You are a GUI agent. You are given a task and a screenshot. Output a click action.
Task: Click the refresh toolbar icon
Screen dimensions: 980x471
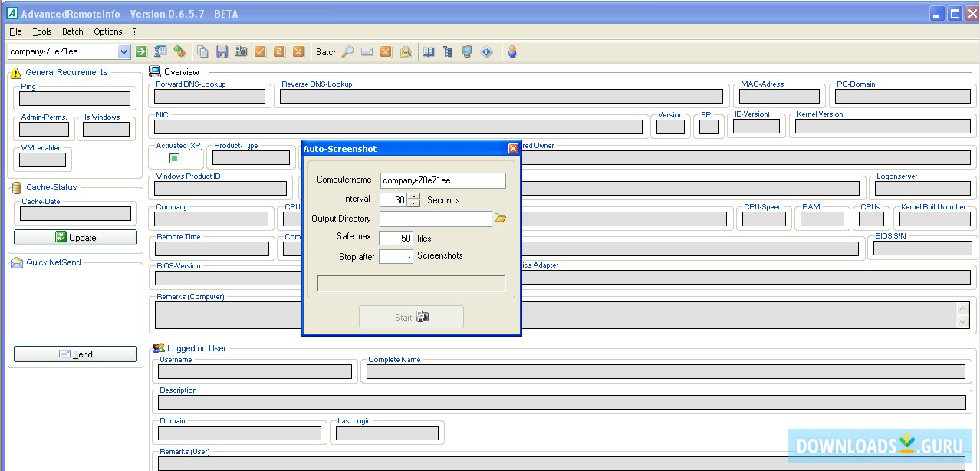281,51
